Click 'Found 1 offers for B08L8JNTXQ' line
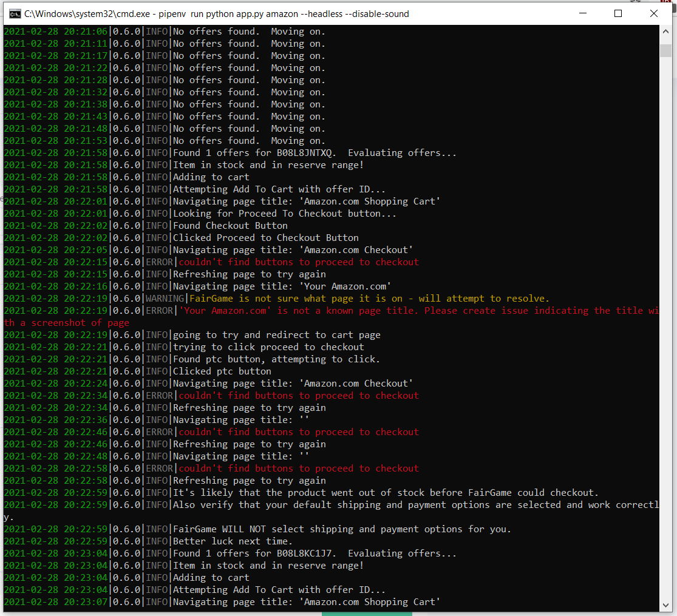The width and height of the screenshot is (677, 616). click(x=230, y=153)
